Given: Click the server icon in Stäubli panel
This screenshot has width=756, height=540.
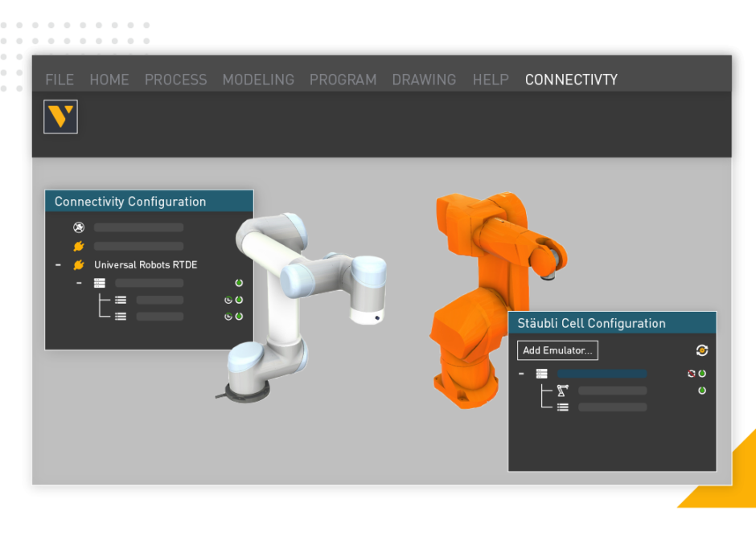Looking at the screenshot, I should click(541, 374).
